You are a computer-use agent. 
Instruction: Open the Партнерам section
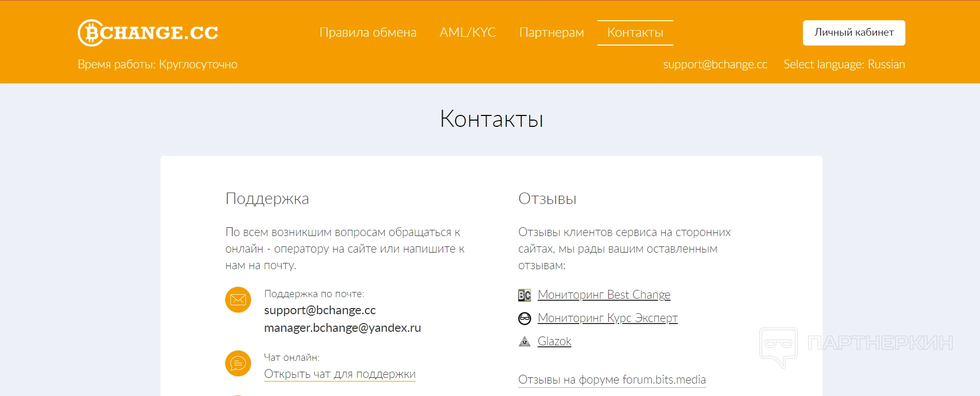[551, 33]
